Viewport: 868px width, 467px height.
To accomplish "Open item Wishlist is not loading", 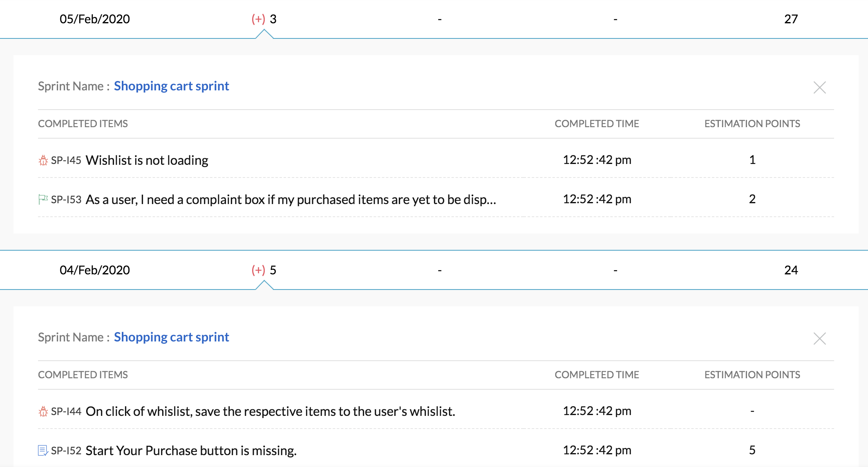I will click(x=147, y=160).
